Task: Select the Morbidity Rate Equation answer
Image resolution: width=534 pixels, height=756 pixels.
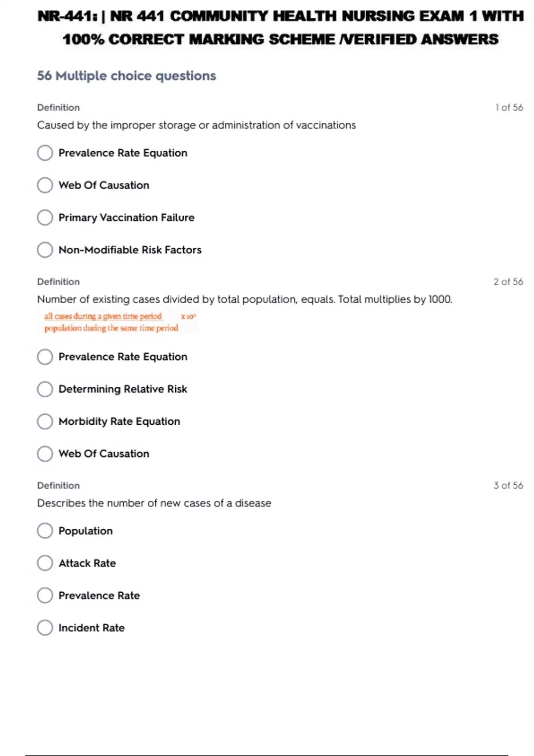Action: click(x=45, y=422)
